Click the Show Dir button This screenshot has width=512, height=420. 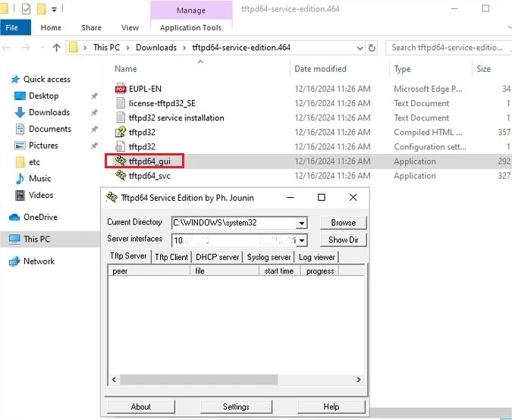pos(343,240)
